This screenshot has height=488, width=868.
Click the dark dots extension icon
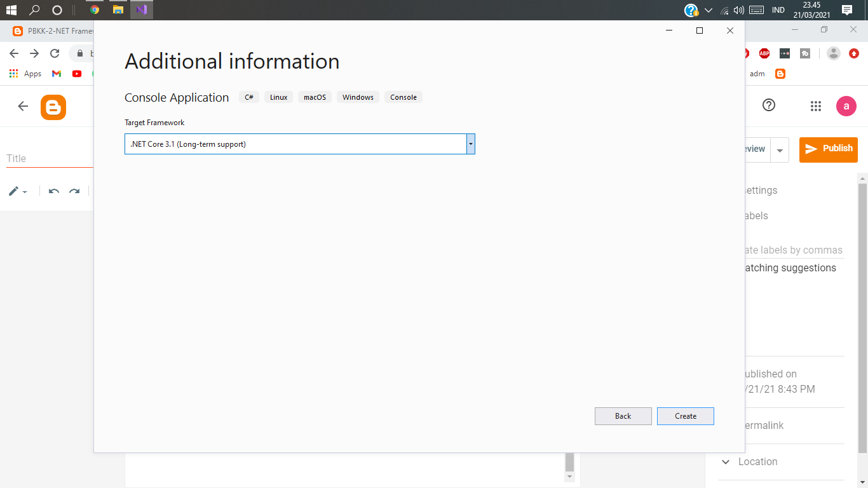[x=785, y=53]
